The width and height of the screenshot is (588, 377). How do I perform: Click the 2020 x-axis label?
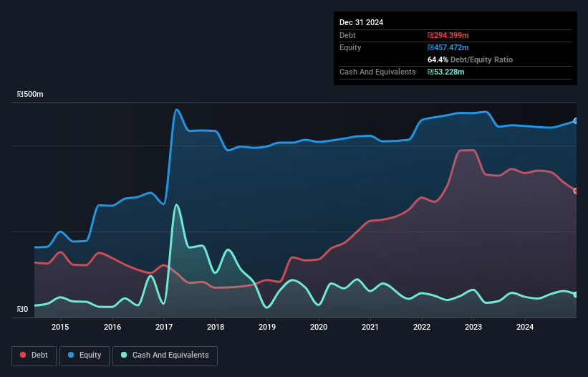pos(319,327)
